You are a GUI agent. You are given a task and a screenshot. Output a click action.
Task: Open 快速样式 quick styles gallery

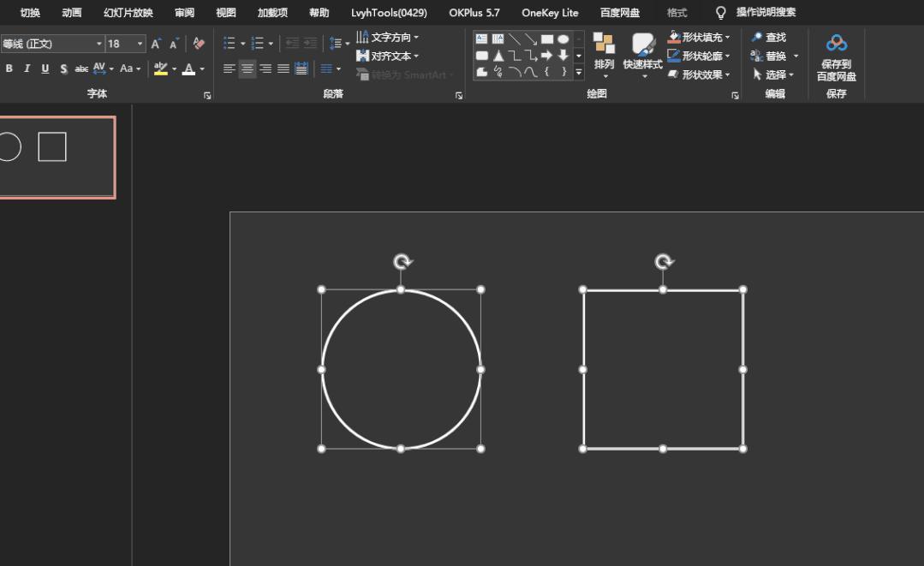click(x=642, y=52)
